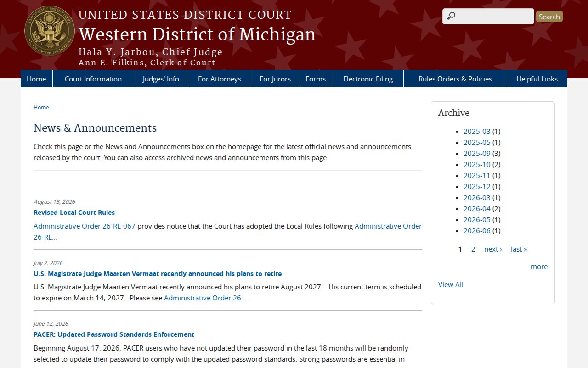Open the 2025-03 archive link
588x368 pixels.
477,132
